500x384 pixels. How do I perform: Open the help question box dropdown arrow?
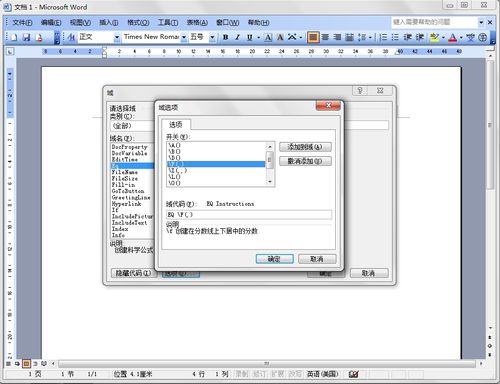tap(481, 22)
